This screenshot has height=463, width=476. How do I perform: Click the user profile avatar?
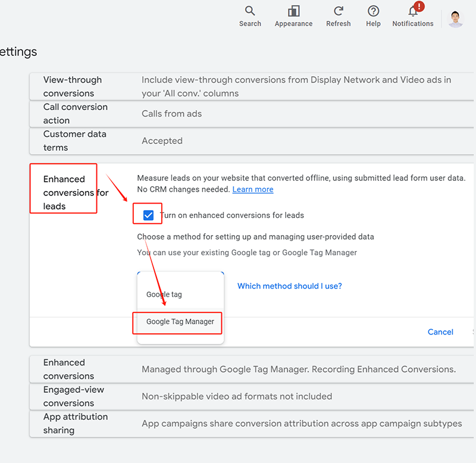tap(456, 18)
